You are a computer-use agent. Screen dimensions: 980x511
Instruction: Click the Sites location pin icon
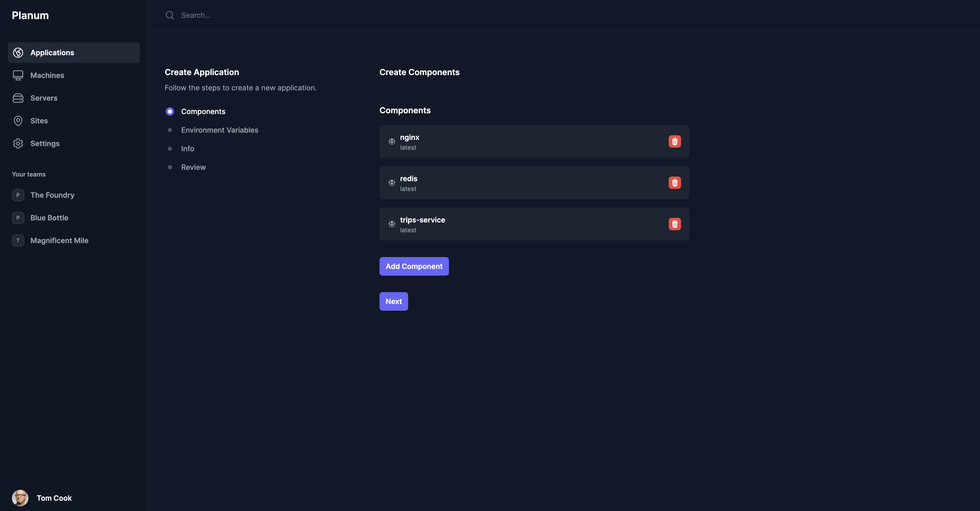[x=18, y=121]
